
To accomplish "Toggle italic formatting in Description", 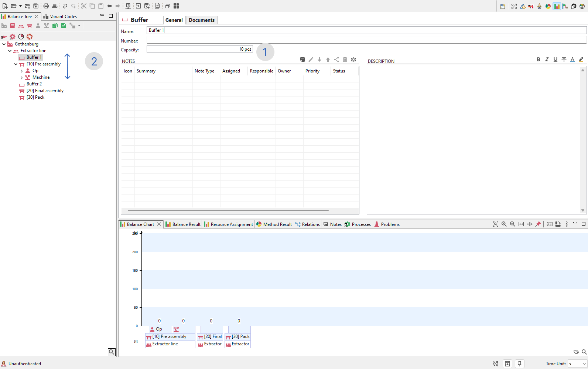I will click(x=547, y=60).
